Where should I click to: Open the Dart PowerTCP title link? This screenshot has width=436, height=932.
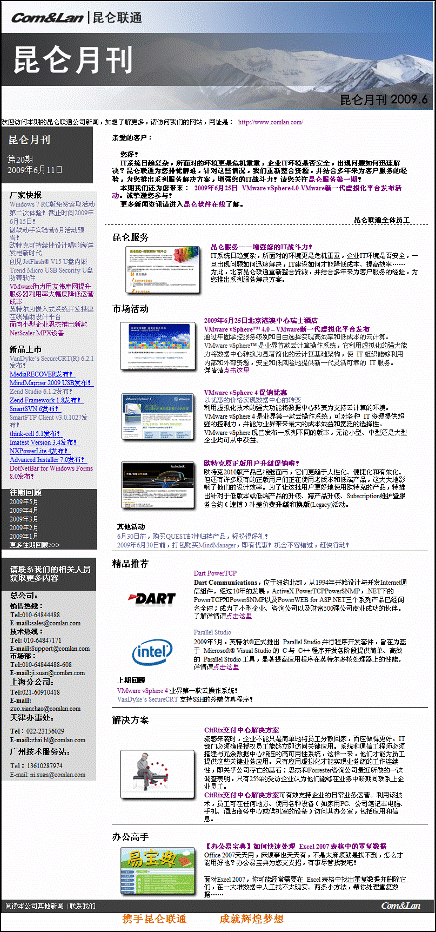point(214,574)
